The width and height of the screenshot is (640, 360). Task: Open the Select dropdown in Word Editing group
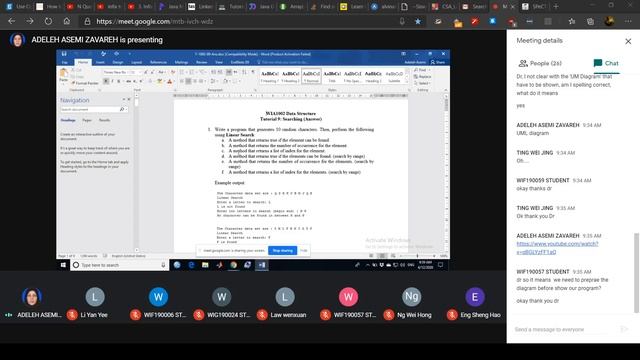point(422,83)
